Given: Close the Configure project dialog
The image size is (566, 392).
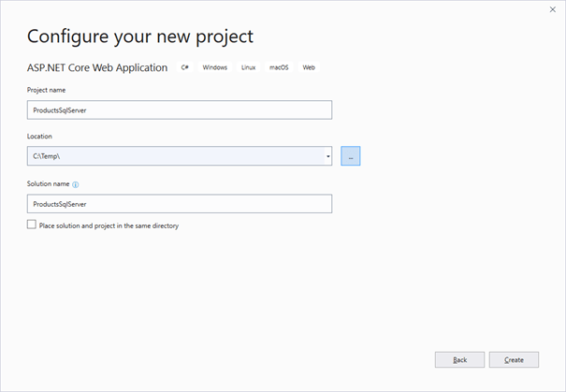Looking at the screenshot, I should pos(553,9).
